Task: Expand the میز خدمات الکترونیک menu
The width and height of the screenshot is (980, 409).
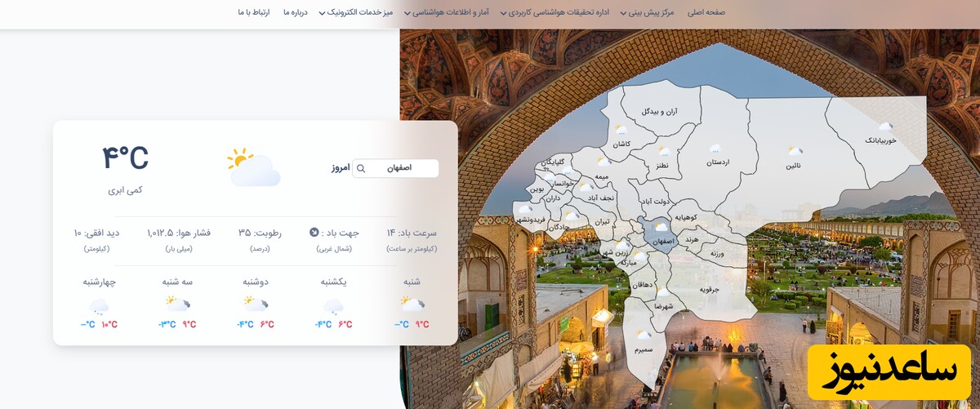Action: click(355, 12)
